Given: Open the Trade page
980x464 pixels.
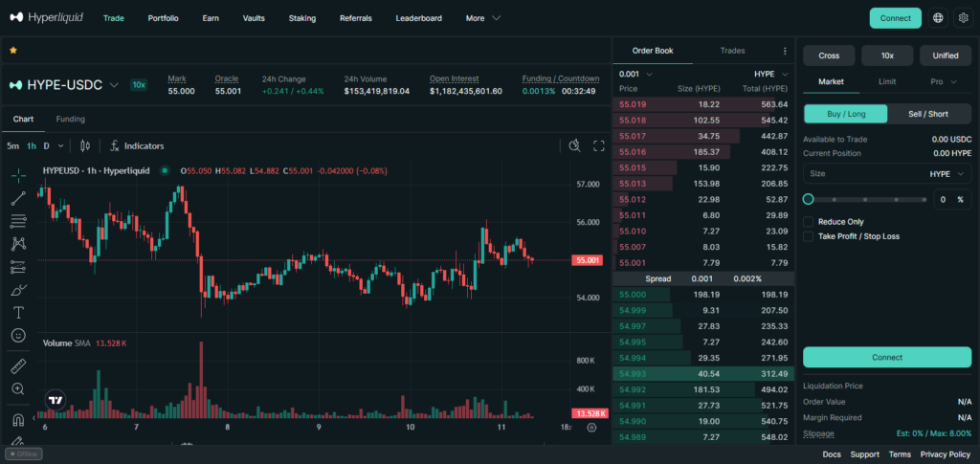Looking at the screenshot, I should coord(114,18).
